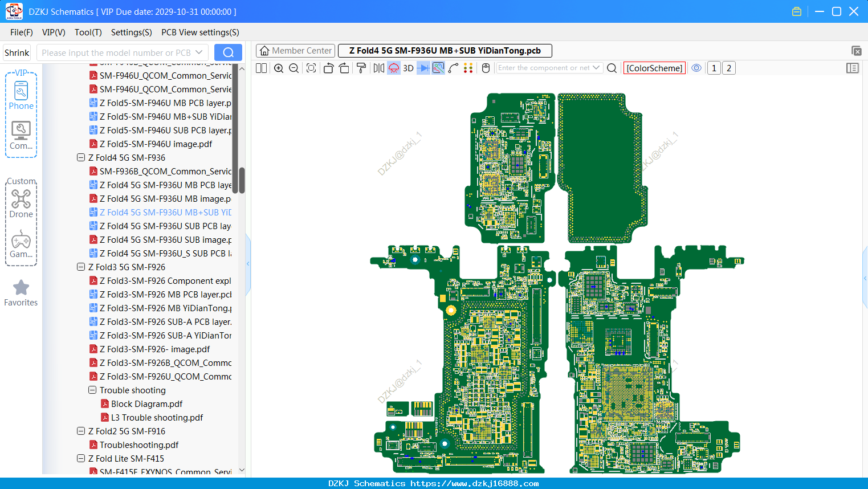Toggle the eye visibility icon

(x=696, y=68)
